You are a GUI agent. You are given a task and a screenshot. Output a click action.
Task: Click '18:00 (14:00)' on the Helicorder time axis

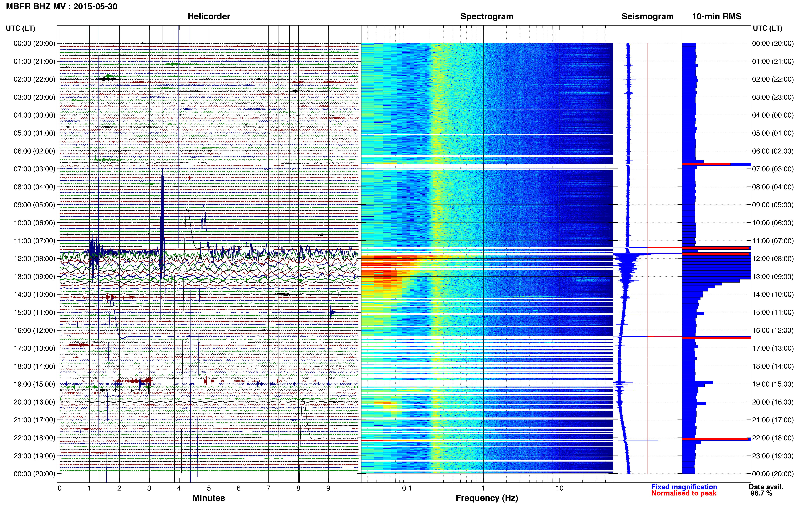34,366
